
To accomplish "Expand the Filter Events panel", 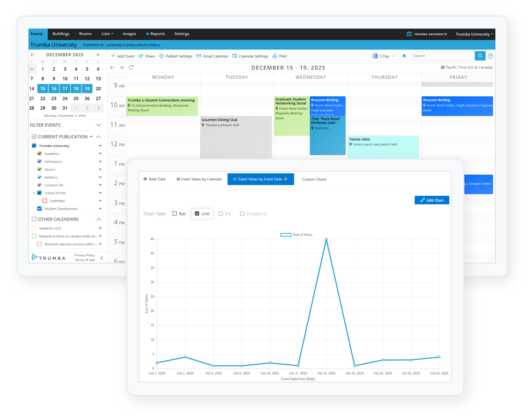I will pos(99,125).
